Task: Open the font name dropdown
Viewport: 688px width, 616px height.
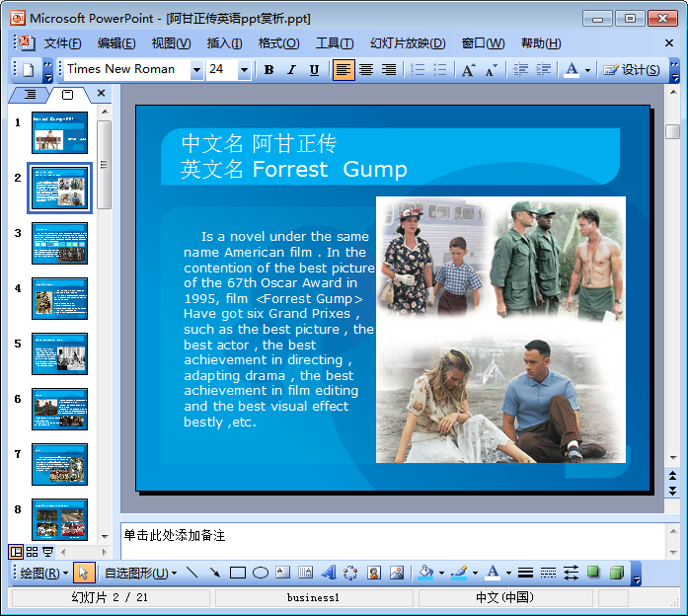Action: pos(197,70)
